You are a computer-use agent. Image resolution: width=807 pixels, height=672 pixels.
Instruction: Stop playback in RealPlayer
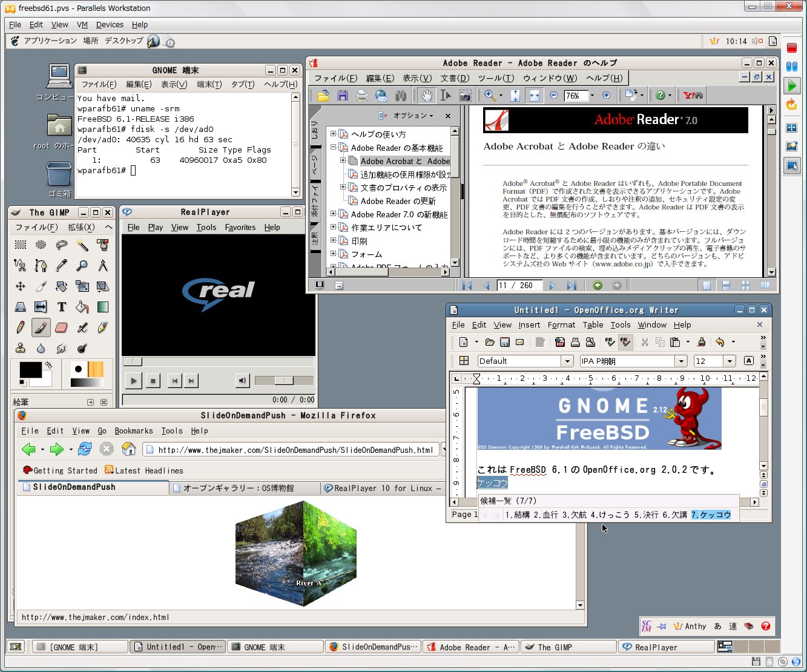tap(153, 381)
